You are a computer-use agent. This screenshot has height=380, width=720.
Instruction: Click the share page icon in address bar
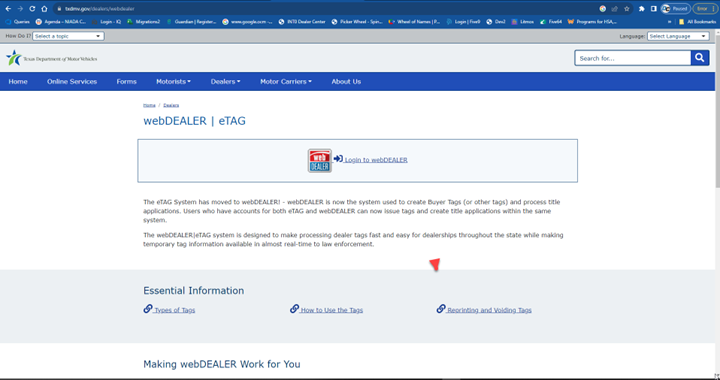point(614,9)
